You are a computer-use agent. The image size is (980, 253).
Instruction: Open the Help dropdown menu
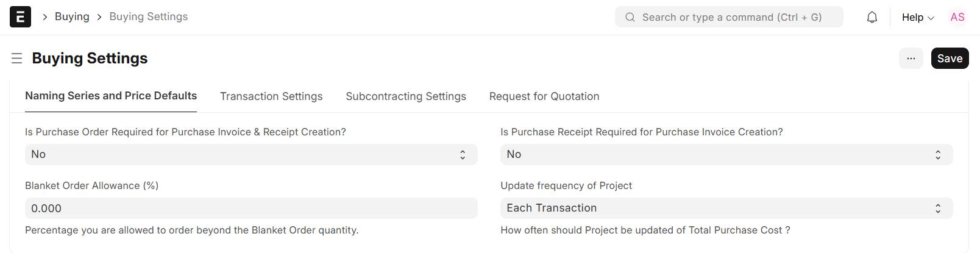click(x=917, y=17)
